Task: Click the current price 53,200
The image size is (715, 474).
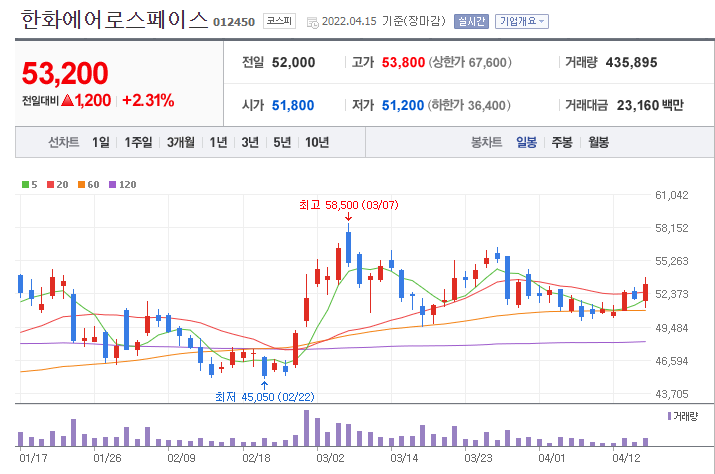Action: (65, 73)
